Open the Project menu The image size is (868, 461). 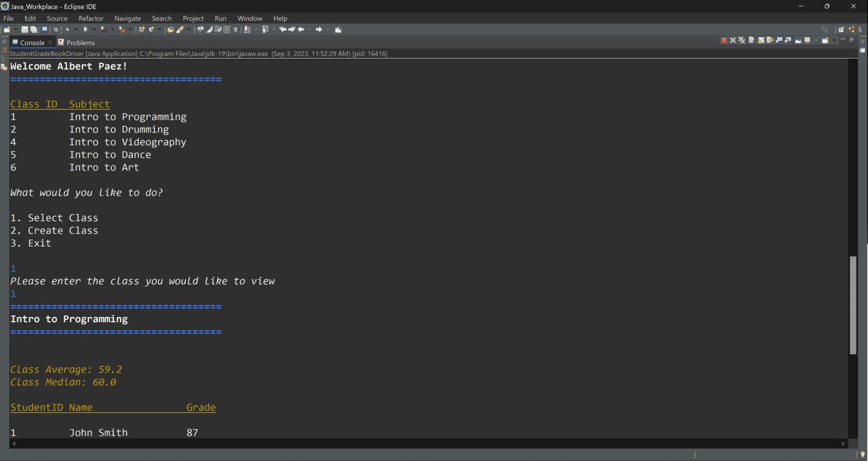click(193, 19)
